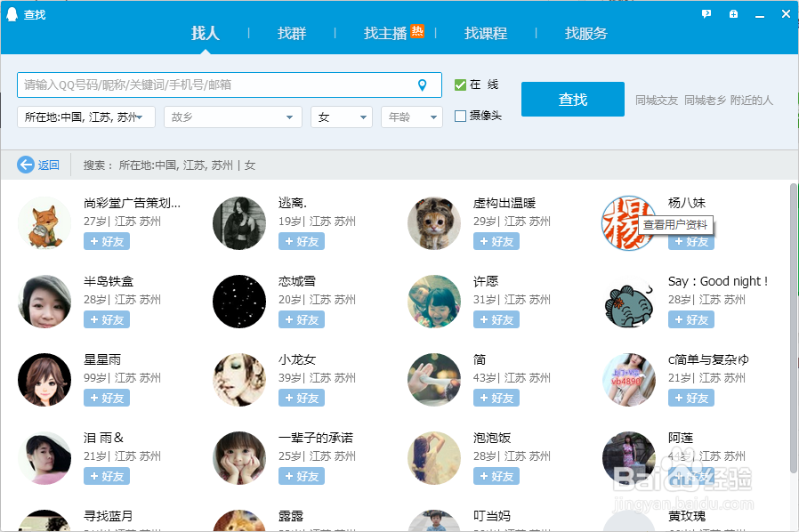The width and height of the screenshot is (799, 532).
Task: Click the back arrow icon next to 返回
Action: (26, 165)
